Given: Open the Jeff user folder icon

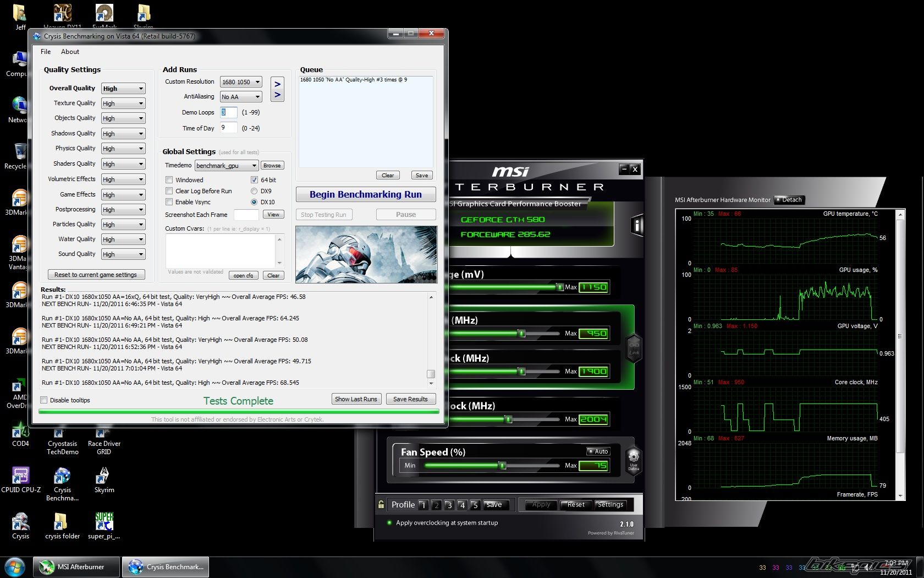Looking at the screenshot, I should (20, 17).
